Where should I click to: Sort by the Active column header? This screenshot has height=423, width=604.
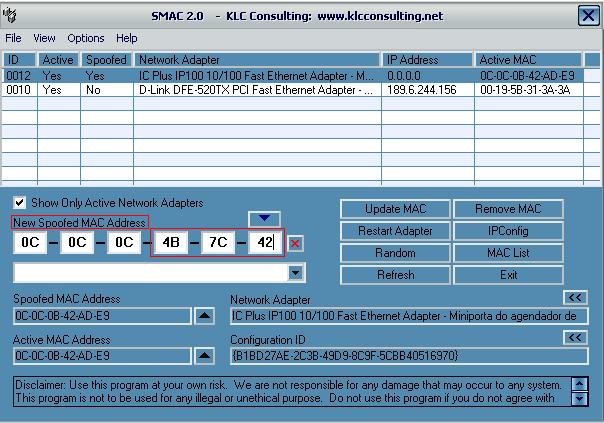(x=59, y=60)
